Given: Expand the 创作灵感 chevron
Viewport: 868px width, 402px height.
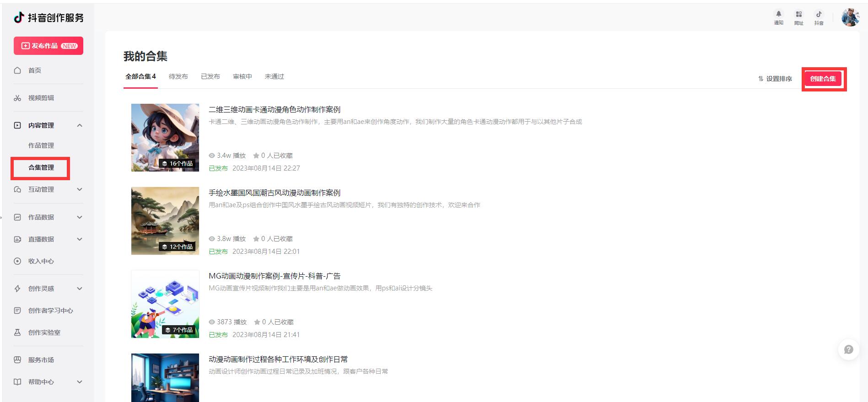Looking at the screenshot, I should (x=80, y=289).
